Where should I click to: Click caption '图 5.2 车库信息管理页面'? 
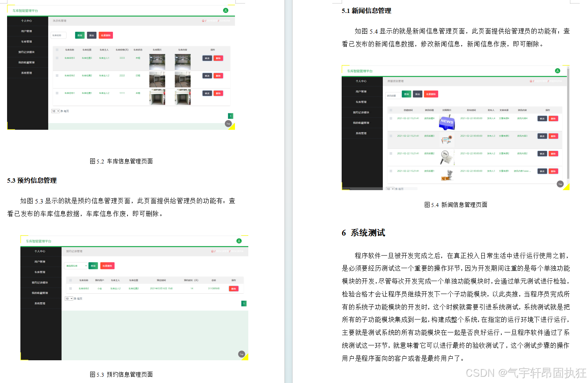point(121,161)
